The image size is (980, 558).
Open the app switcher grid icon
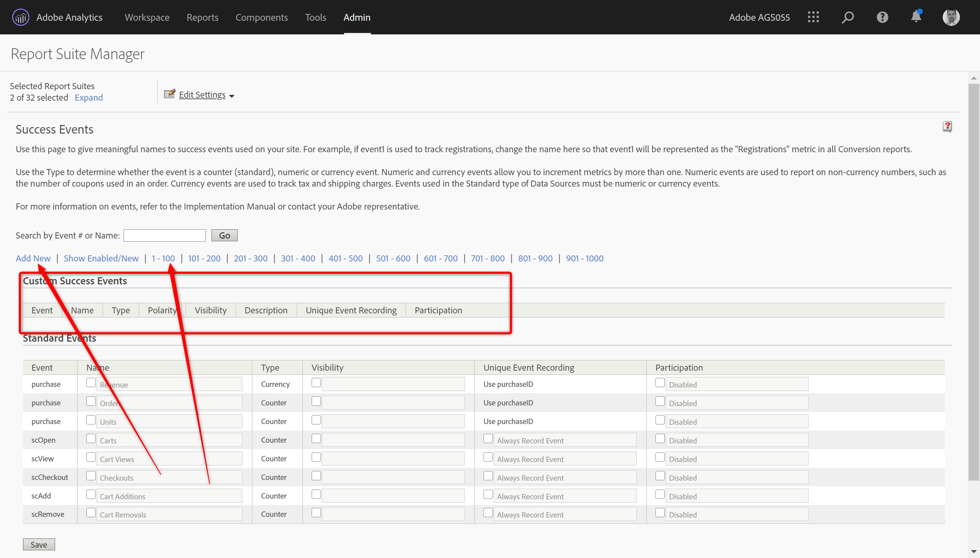(x=813, y=17)
